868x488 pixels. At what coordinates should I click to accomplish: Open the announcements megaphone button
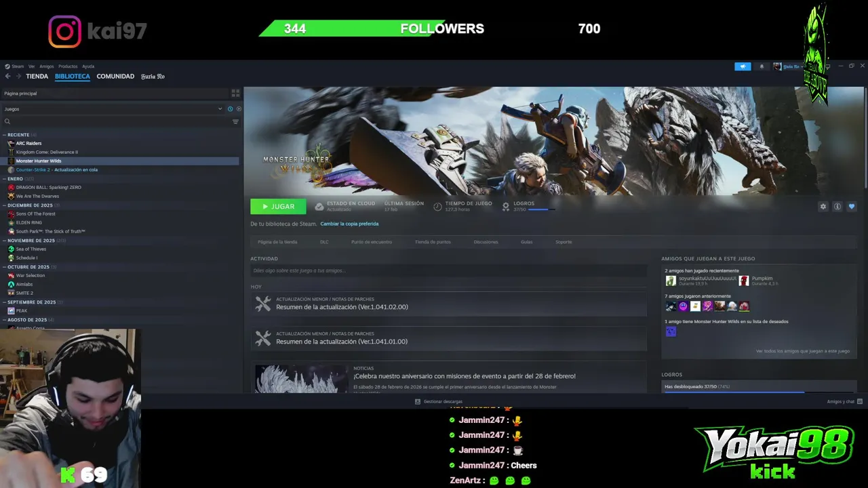[x=743, y=66]
